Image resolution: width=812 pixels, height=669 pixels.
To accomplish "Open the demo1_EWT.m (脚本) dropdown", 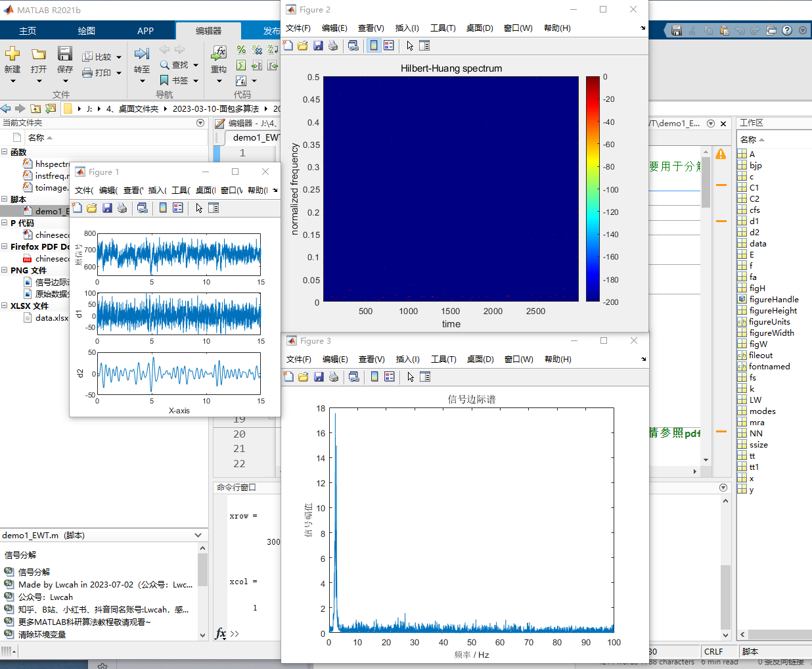I will [195, 535].
